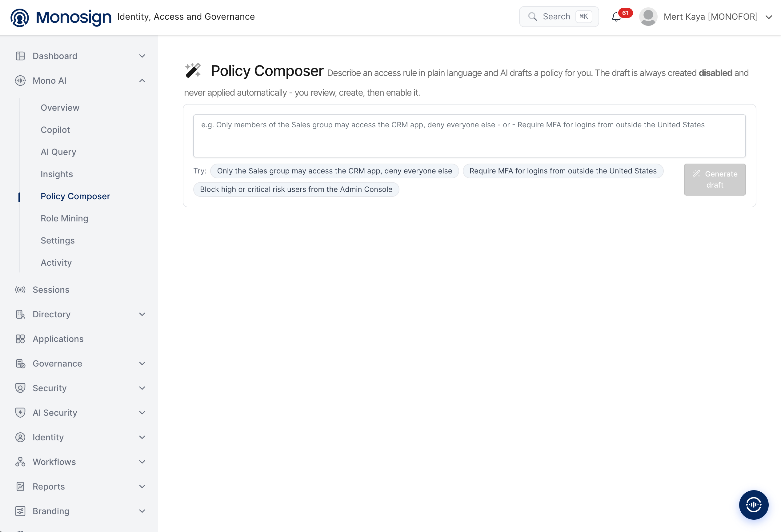Click the Branding sliders icon

[x=20, y=511]
